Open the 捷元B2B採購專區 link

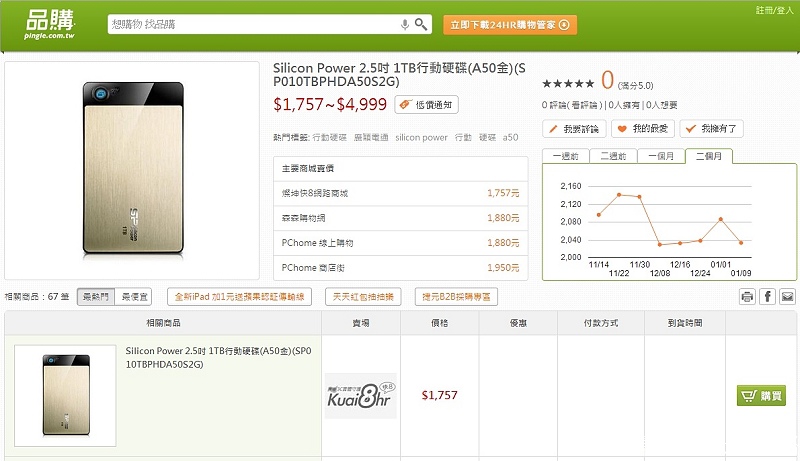456,297
